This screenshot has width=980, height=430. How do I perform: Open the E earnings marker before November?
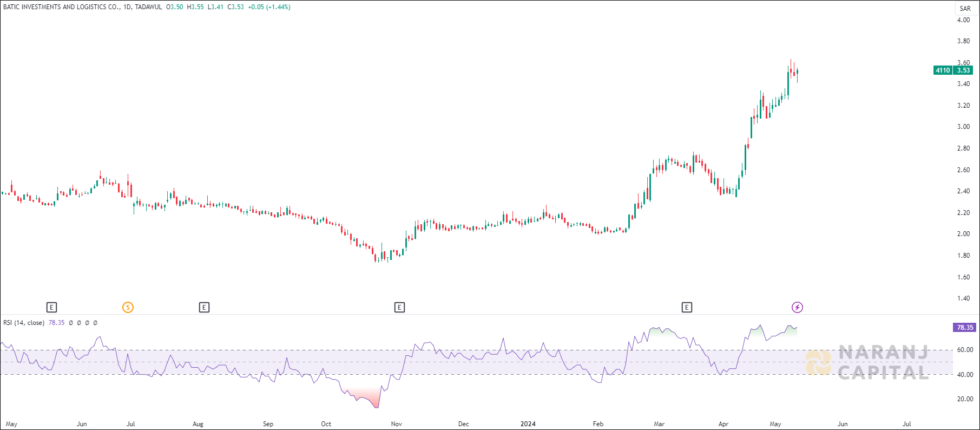[x=399, y=308]
